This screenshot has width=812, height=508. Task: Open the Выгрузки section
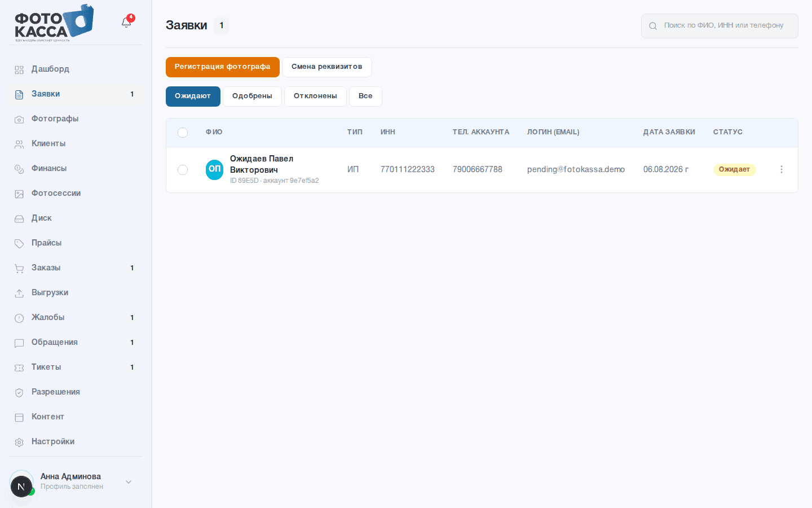click(76, 292)
